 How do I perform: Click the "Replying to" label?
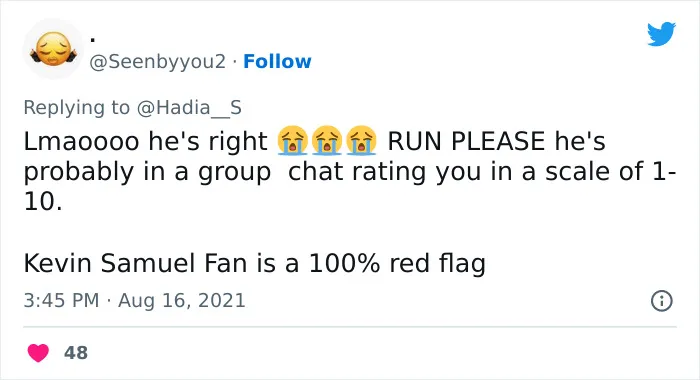[x=76, y=108]
